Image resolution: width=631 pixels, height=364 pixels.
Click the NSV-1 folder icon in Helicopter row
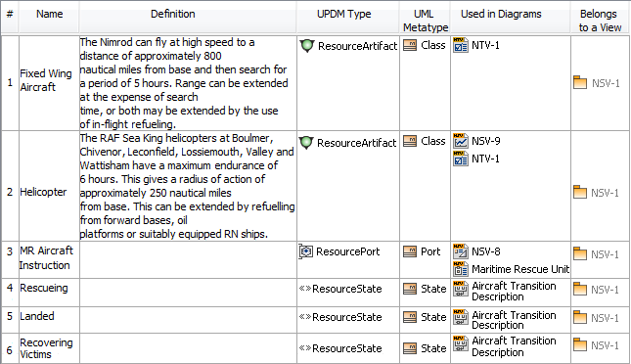tap(580, 192)
